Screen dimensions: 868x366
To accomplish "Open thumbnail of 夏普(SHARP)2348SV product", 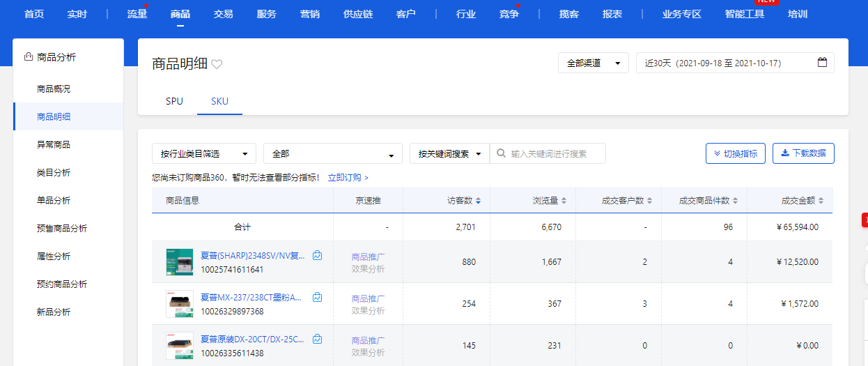I will (180, 262).
